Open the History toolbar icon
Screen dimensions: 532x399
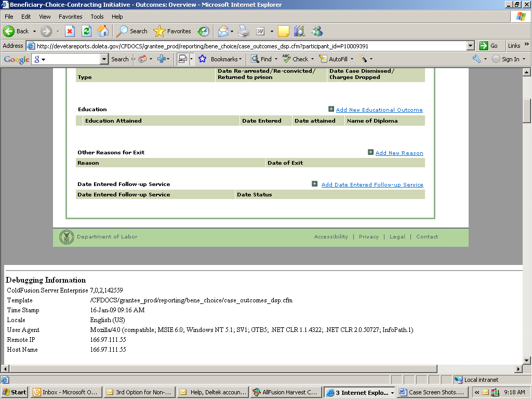[x=204, y=31]
